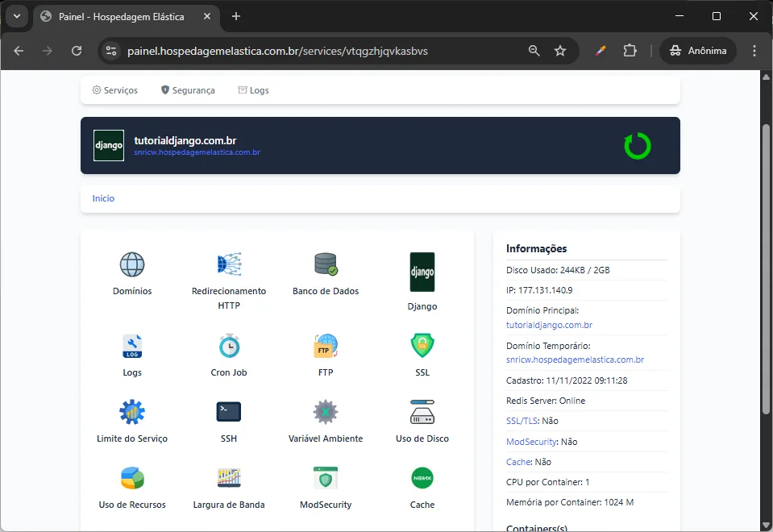This screenshot has width=773, height=532.
Task: Click the 'Redis Server: Online' text
Action: 546,401
